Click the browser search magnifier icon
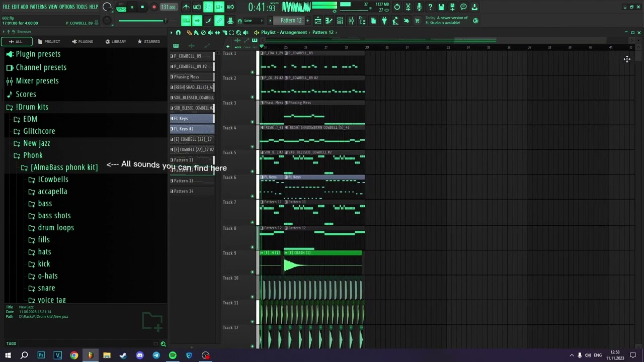 [163, 344]
